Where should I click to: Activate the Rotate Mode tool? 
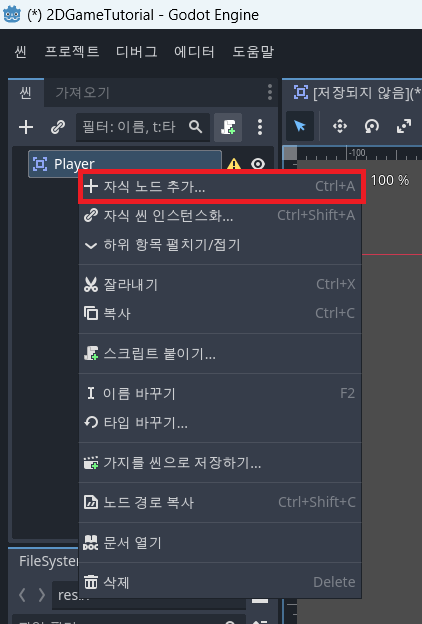click(x=371, y=127)
